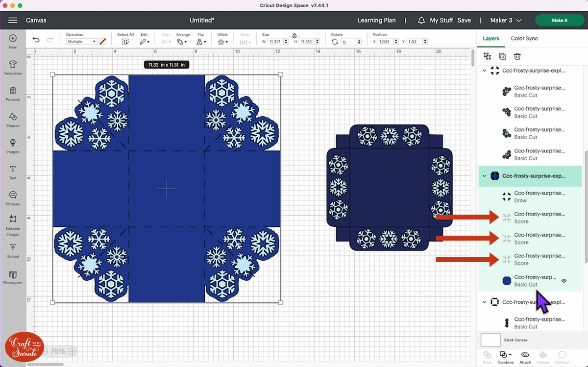Open the hamburger main menu
588x367 pixels.
pyautogui.click(x=13, y=20)
